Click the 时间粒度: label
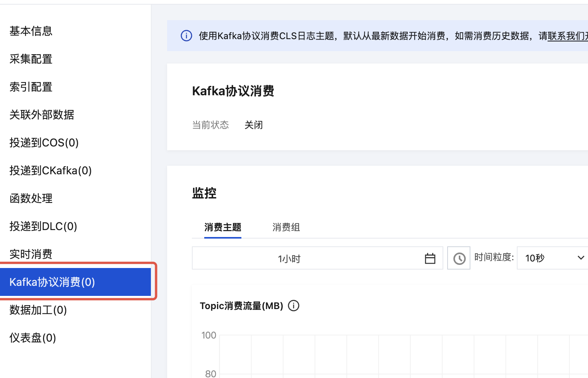The height and width of the screenshot is (378, 588). click(494, 257)
